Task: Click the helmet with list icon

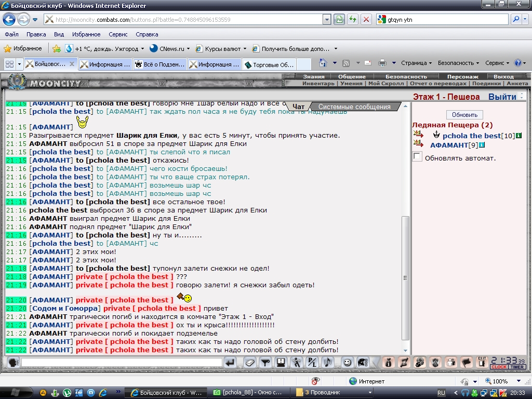Action: [x=363, y=363]
